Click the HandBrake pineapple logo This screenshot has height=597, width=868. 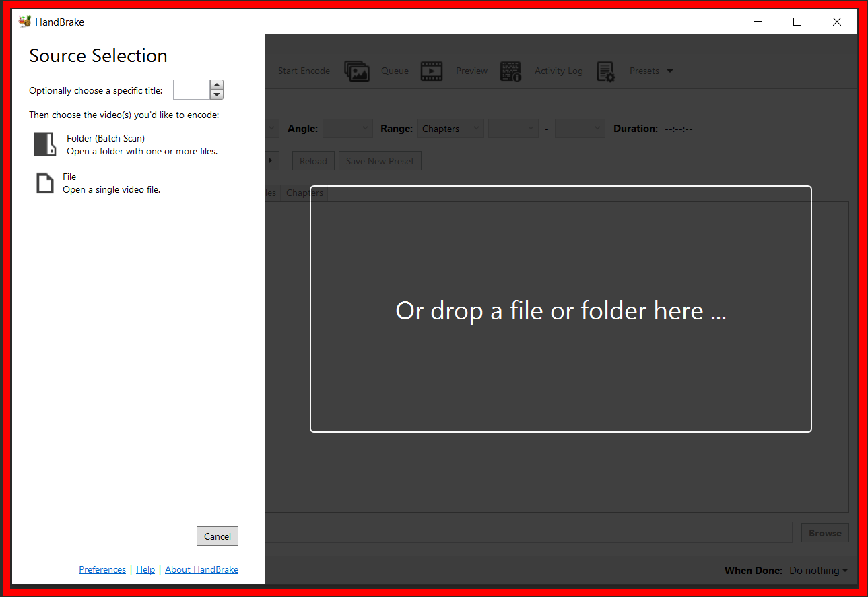pyautogui.click(x=24, y=21)
